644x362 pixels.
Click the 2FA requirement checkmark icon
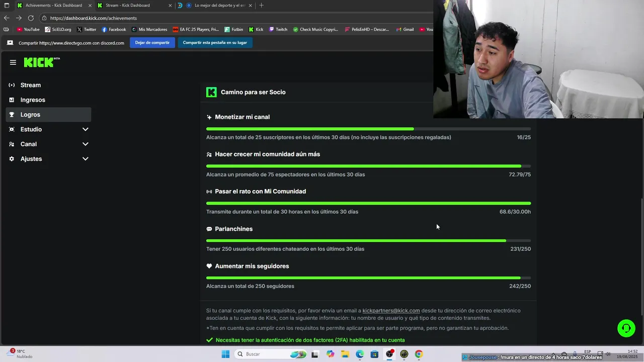click(x=210, y=340)
